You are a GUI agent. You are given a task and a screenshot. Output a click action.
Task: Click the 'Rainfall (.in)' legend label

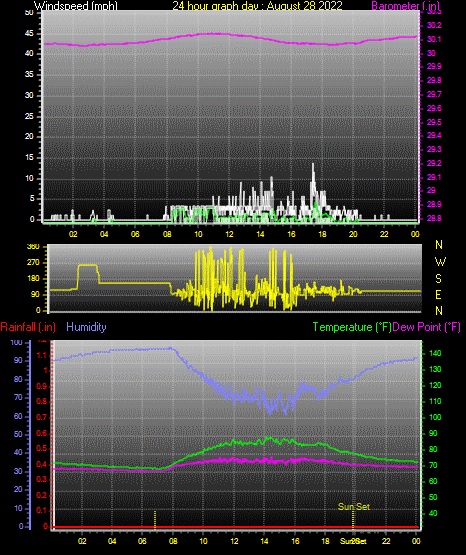pyautogui.click(x=28, y=327)
